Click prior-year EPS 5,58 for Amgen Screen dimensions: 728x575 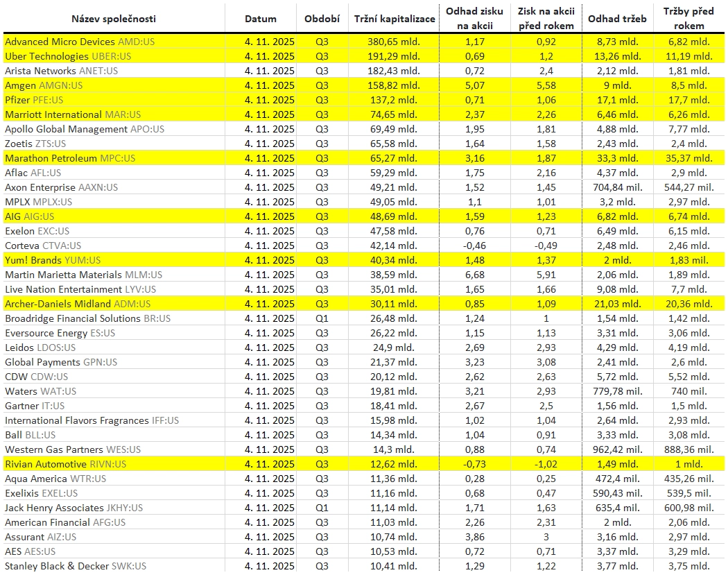(546, 85)
